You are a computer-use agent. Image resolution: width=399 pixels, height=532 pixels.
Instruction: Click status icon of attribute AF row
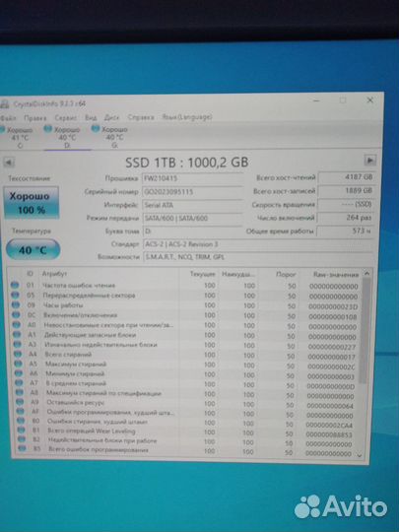(21, 412)
